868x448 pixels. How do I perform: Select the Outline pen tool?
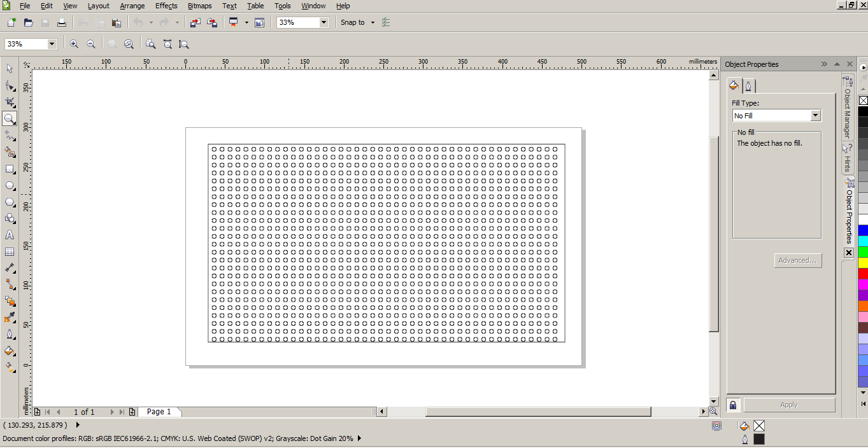click(x=10, y=334)
